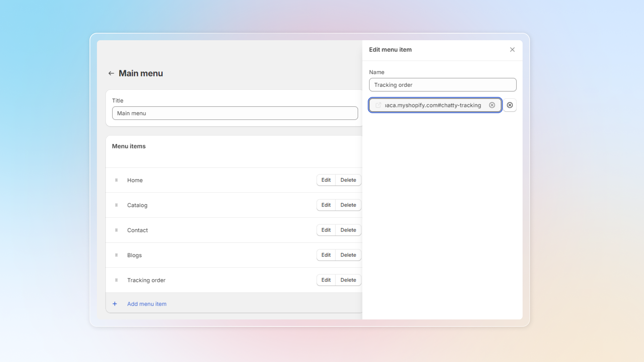The width and height of the screenshot is (644, 362).
Task: Clear the link field with inner X icon
Action: [492, 105]
